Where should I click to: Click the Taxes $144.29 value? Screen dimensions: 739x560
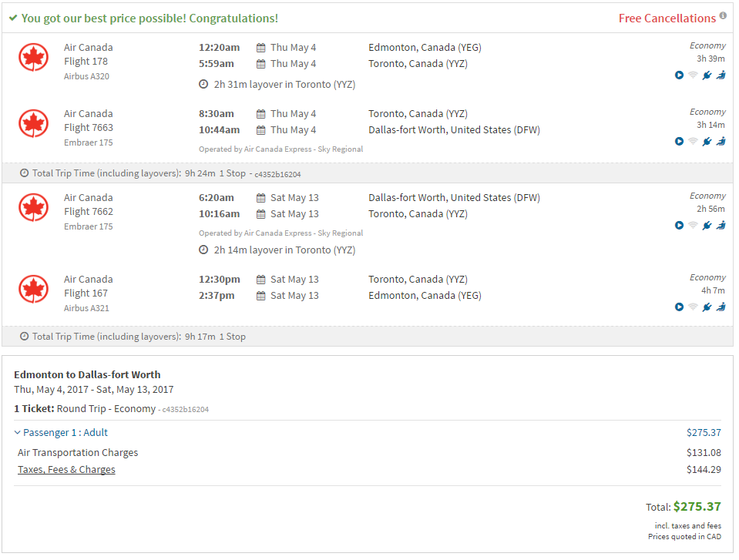(704, 470)
